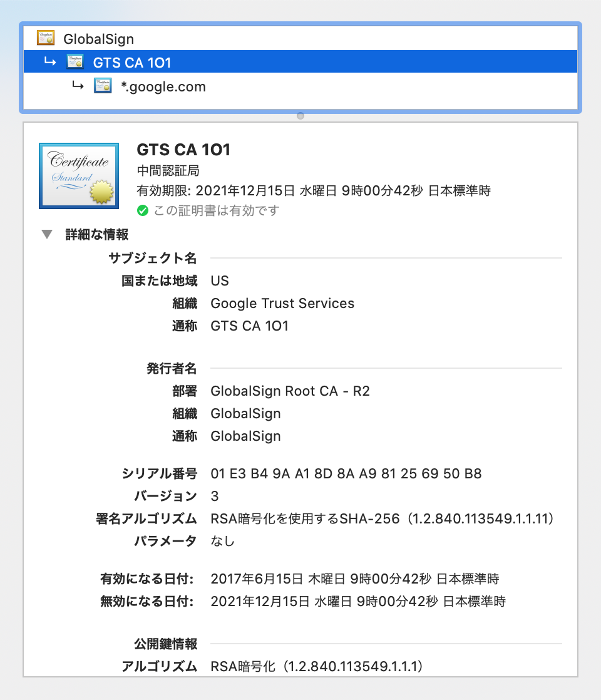This screenshot has width=601, height=700.
Task: Click the 署名アルゴリズム field label
Action: point(146,519)
